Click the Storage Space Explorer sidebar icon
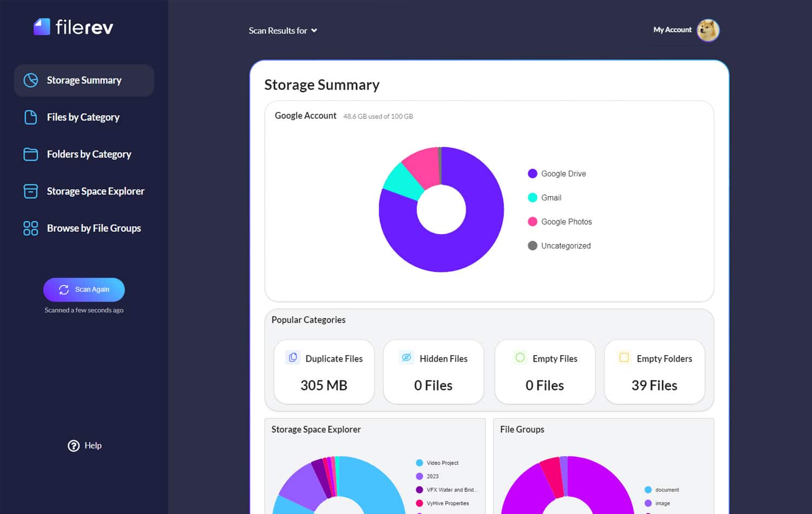 pos(30,191)
